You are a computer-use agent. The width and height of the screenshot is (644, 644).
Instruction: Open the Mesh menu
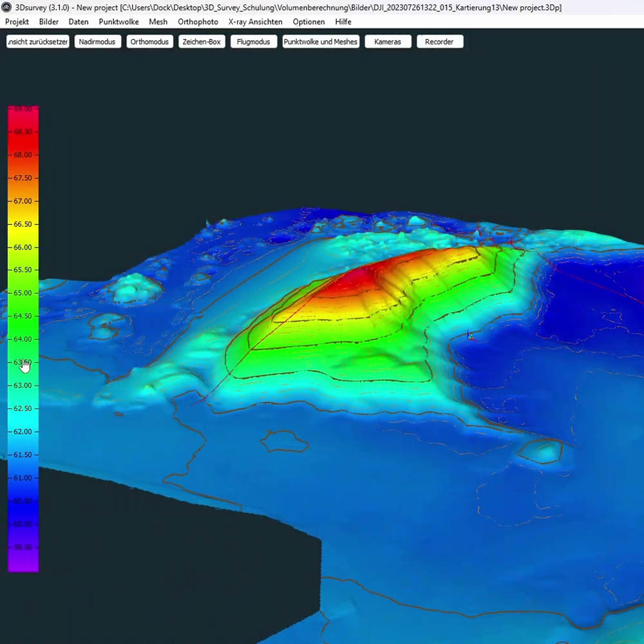[x=158, y=22]
